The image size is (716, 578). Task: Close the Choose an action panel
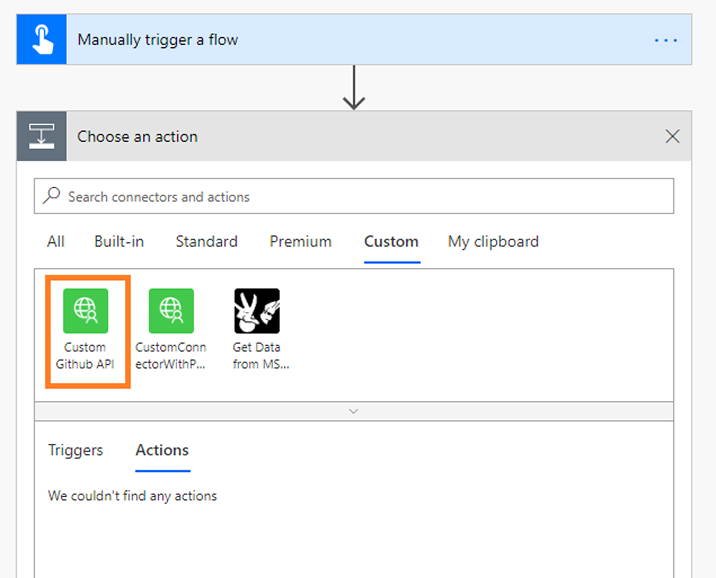[x=672, y=136]
